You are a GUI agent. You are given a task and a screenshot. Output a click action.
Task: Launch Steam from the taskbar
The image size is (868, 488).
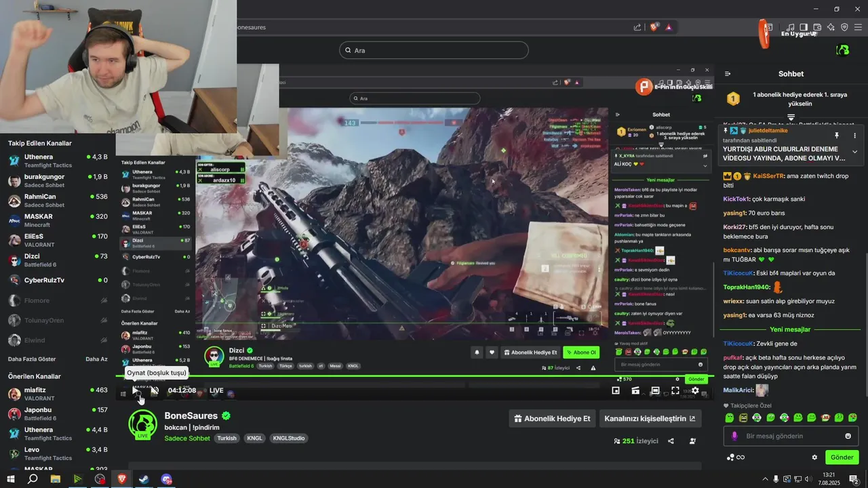[x=144, y=479]
